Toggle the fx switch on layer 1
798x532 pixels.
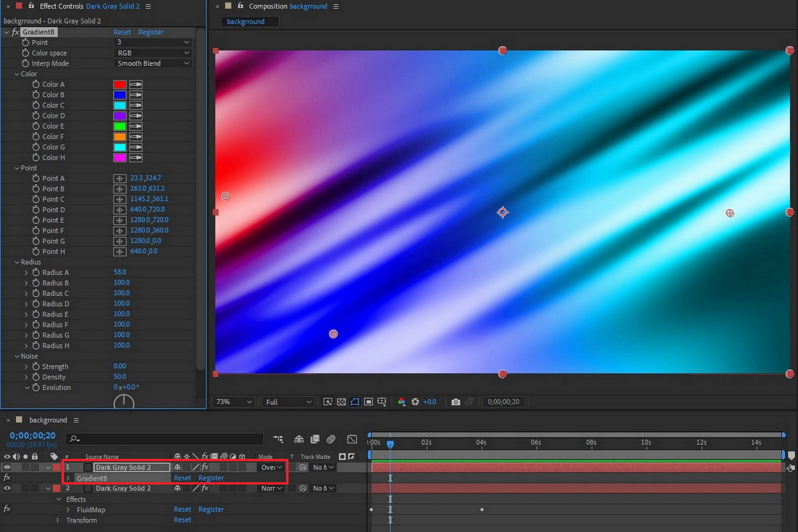pos(205,467)
